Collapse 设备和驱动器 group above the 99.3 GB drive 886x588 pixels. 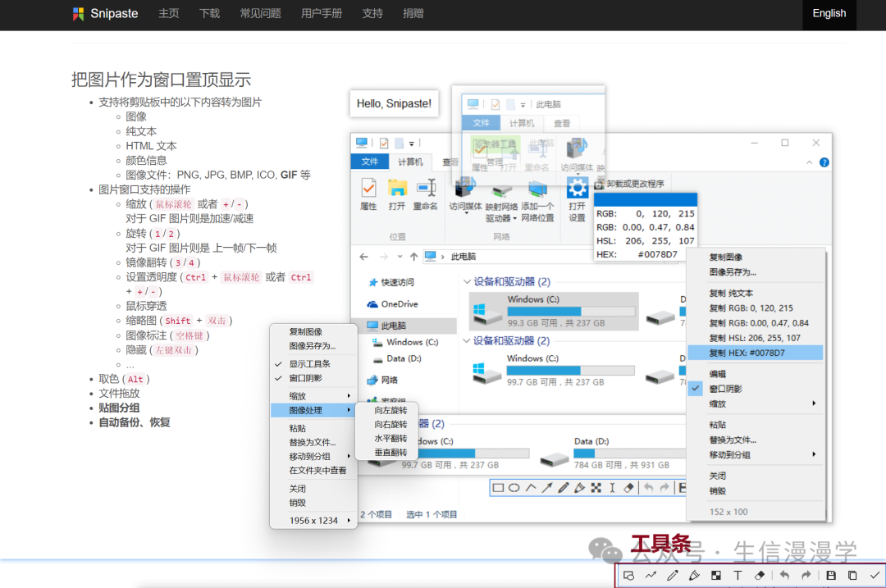[x=467, y=282]
